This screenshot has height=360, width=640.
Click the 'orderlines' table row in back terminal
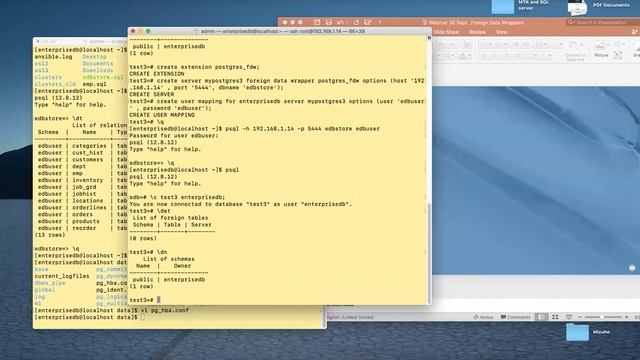81,207
